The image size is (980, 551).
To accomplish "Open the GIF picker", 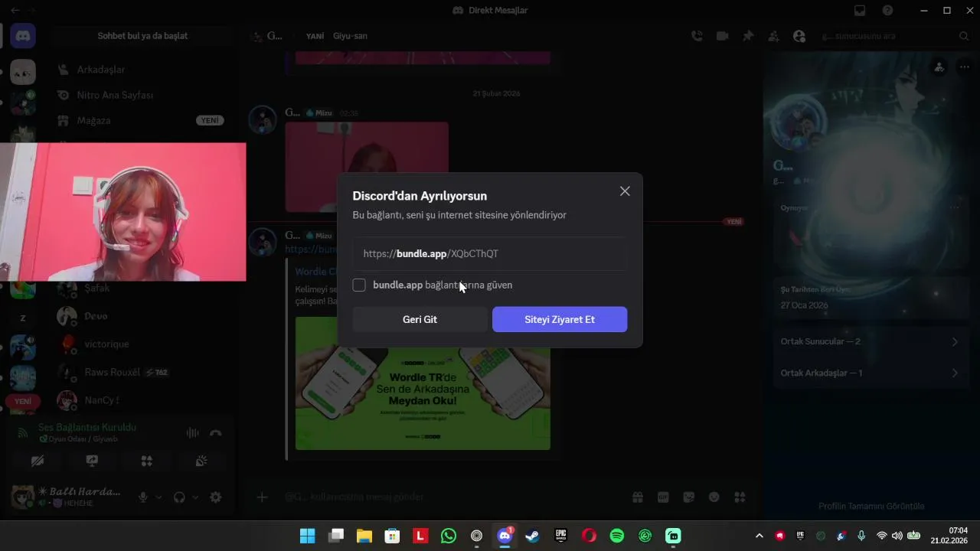I will pos(663,497).
